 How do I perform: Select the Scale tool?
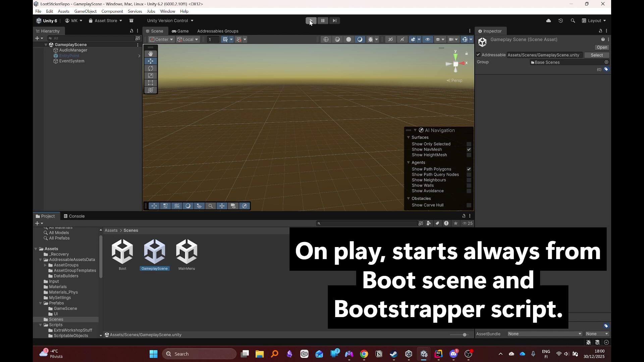click(151, 76)
